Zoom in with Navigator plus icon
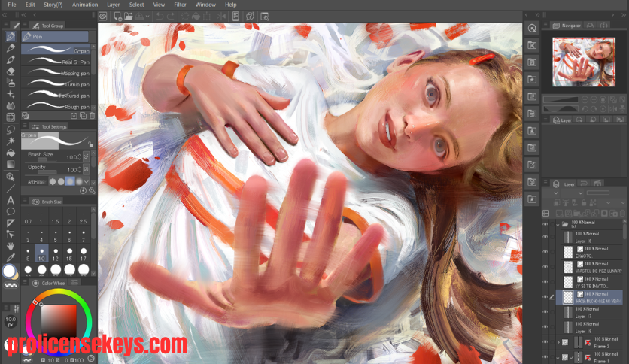The image size is (629, 364). (594, 99)
